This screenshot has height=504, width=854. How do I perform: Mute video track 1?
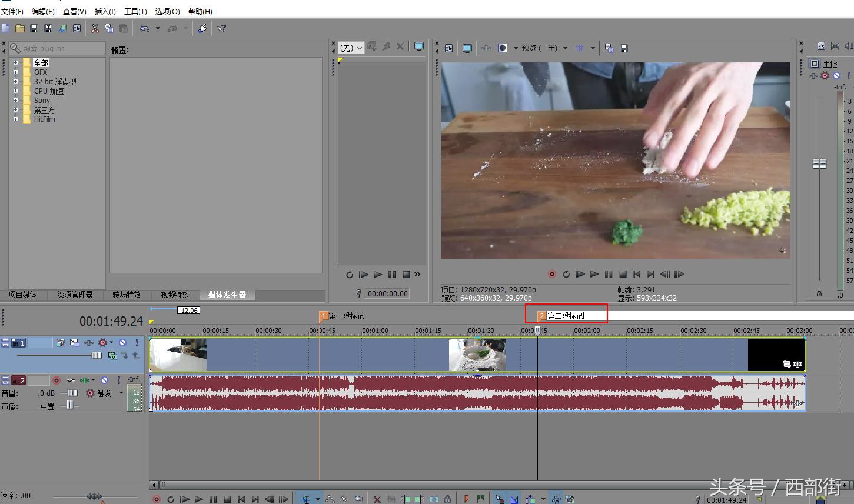pyautogui.click(x=122, y=342)
